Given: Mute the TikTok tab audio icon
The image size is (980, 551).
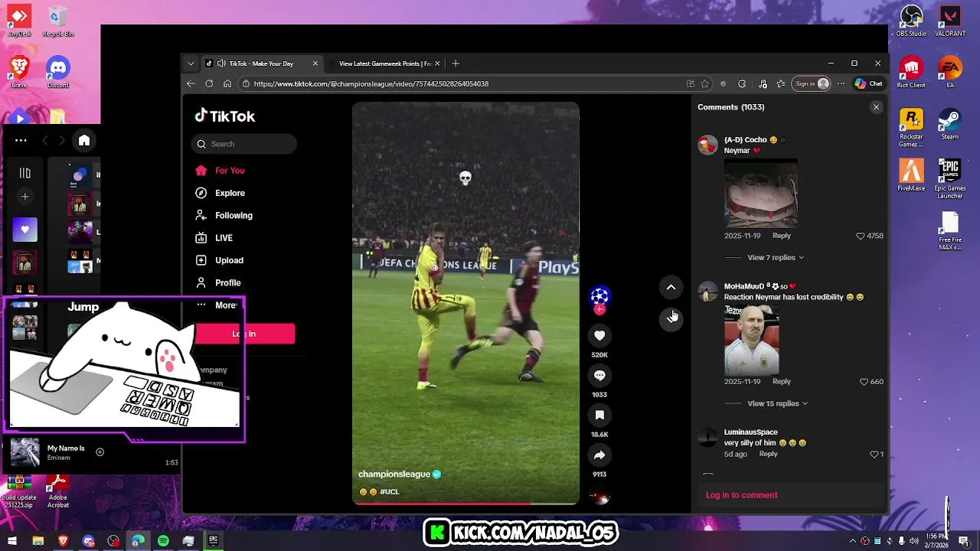Looking at the screenshot, I should click(221, 64).
